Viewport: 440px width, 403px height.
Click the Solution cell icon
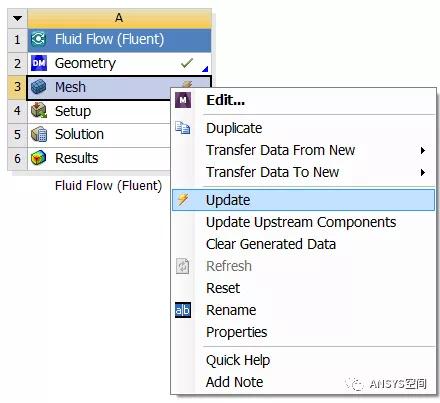point(39,134)
